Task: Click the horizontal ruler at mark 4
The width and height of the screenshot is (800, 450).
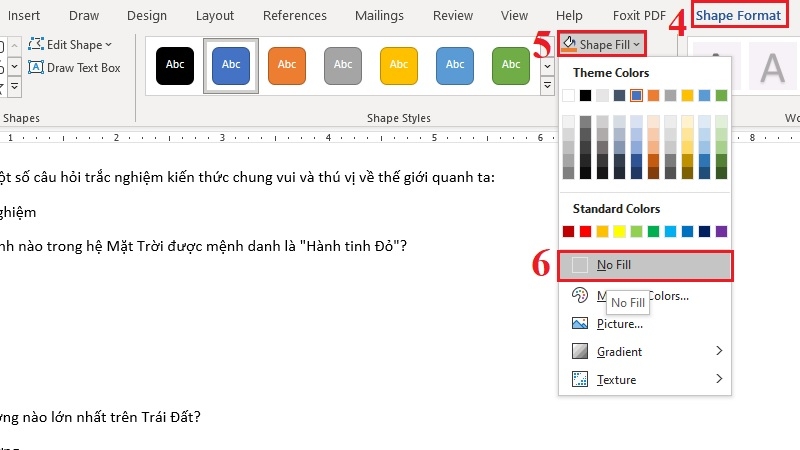Action: tap(328, 137)
